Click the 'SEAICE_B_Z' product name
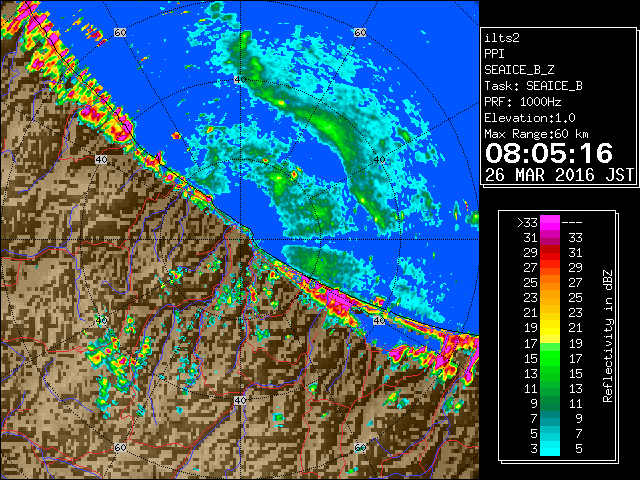This screenshot has width=640, height=480. 519,70
